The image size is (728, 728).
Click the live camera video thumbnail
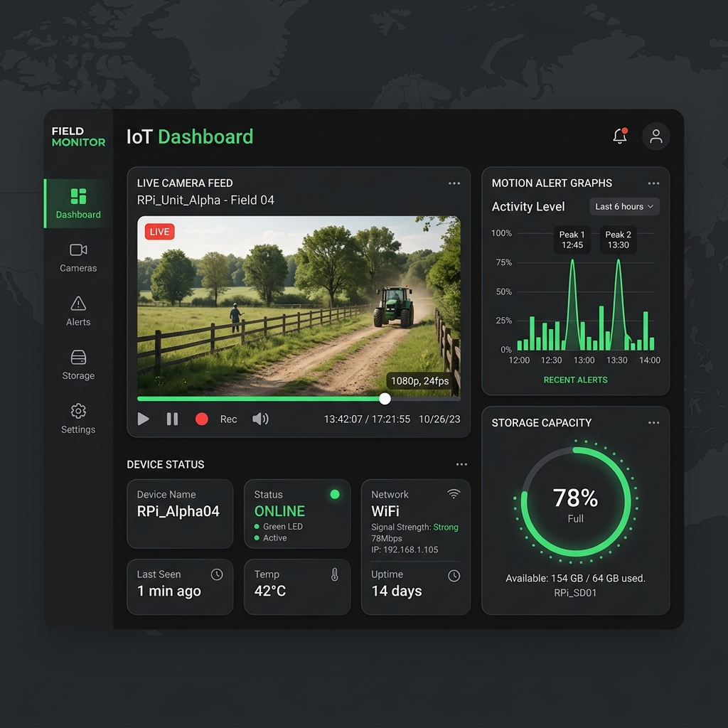coord(299,306)
